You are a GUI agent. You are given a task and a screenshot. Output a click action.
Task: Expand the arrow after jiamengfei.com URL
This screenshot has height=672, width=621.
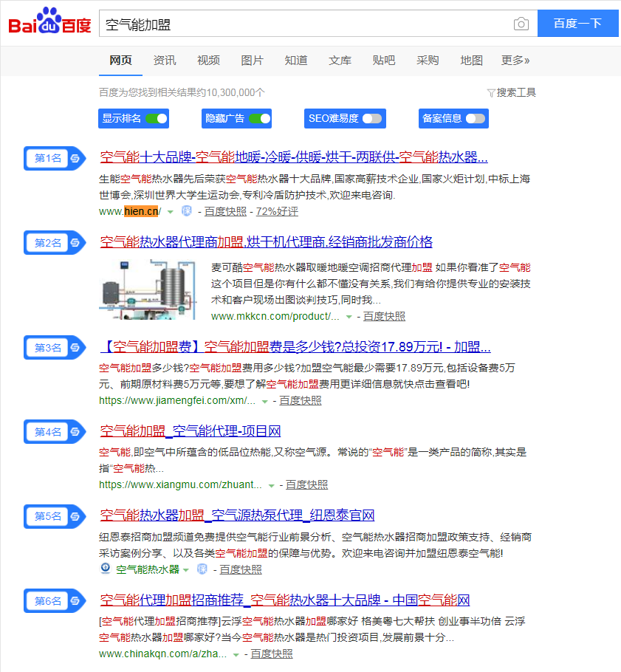(x=265, y=401)
